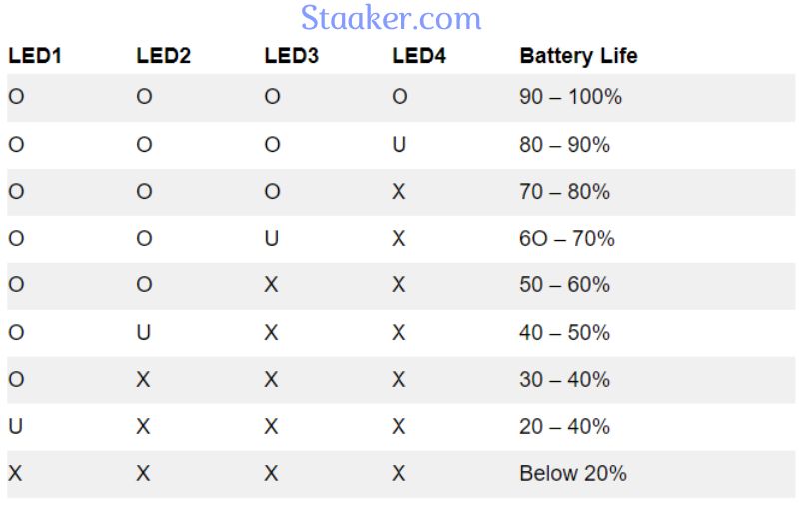Click LED1 X in the Below 20% row
Image resolution: width=799 pixels, height=532 pixels.
(15, 473)
